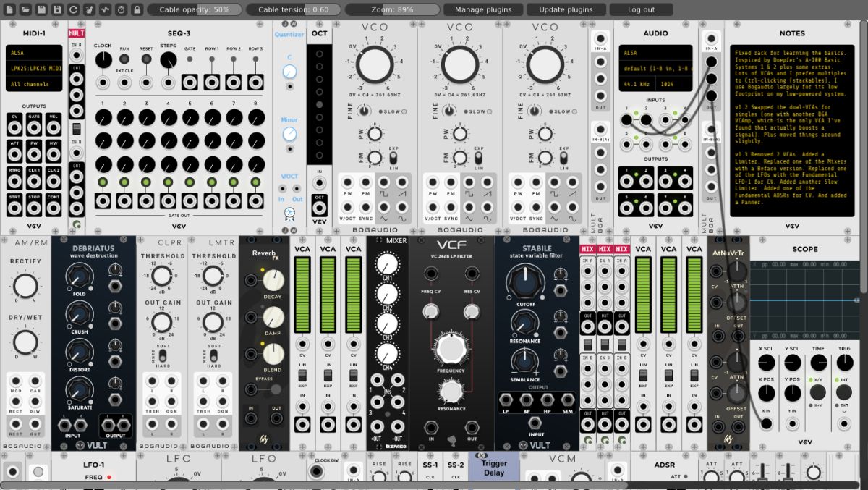Click the FOLD knob on Debriatus
868x490 pixels.
pos(78,275)
